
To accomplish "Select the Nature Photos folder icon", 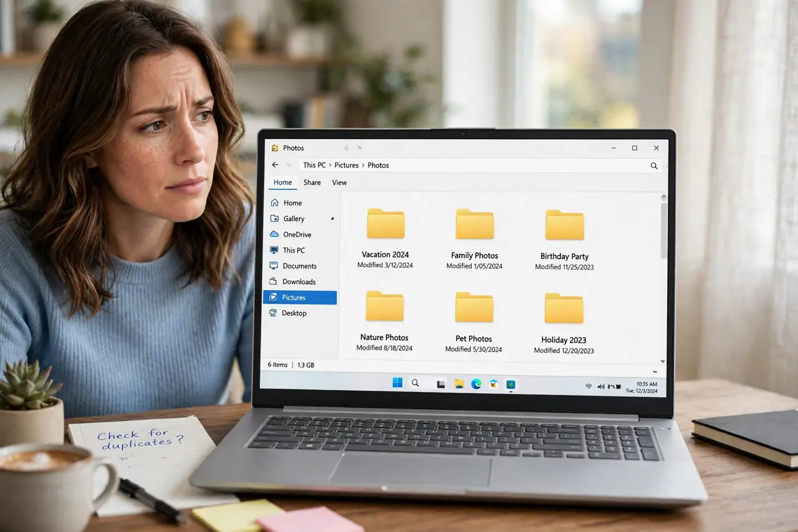I will tap(385, 306).
